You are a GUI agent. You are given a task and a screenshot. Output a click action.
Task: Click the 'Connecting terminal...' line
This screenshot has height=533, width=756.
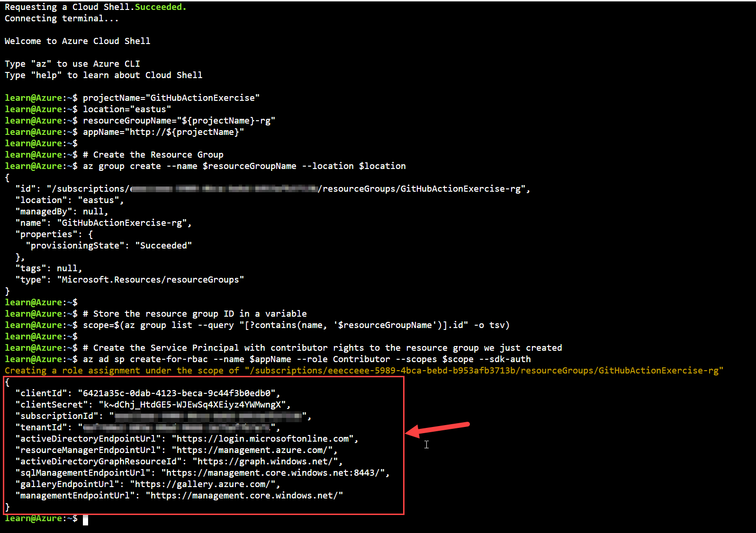62,18
